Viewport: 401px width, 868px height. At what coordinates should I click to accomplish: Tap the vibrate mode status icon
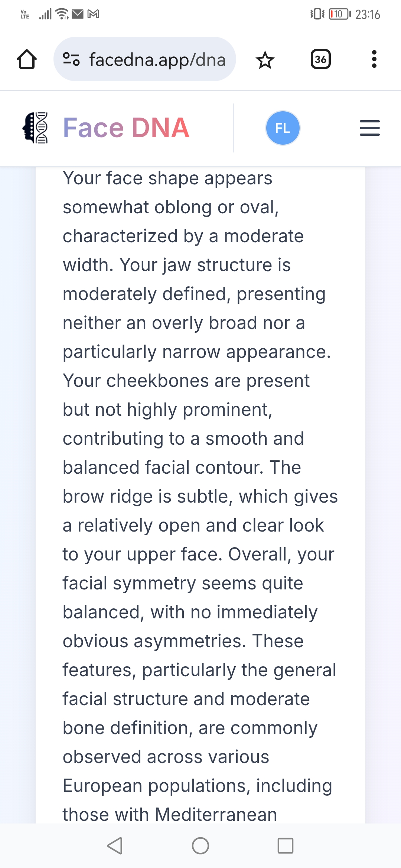pos(317,14)
